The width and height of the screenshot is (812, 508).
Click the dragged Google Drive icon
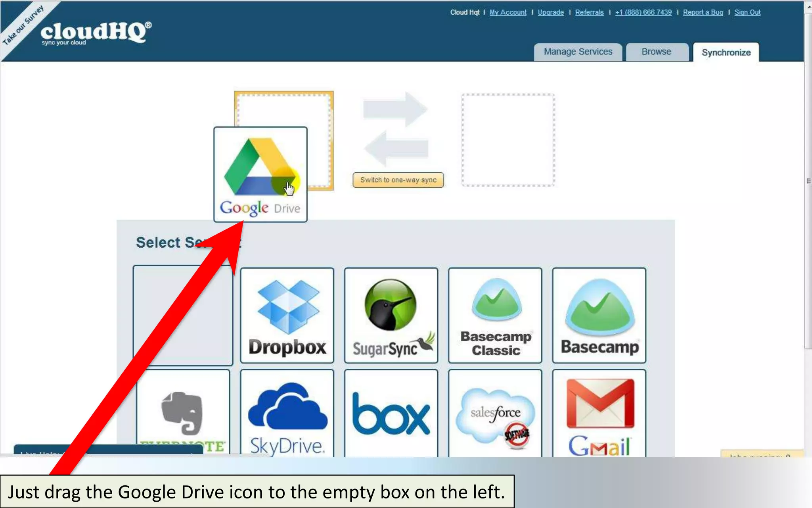(x=260, y=175)
